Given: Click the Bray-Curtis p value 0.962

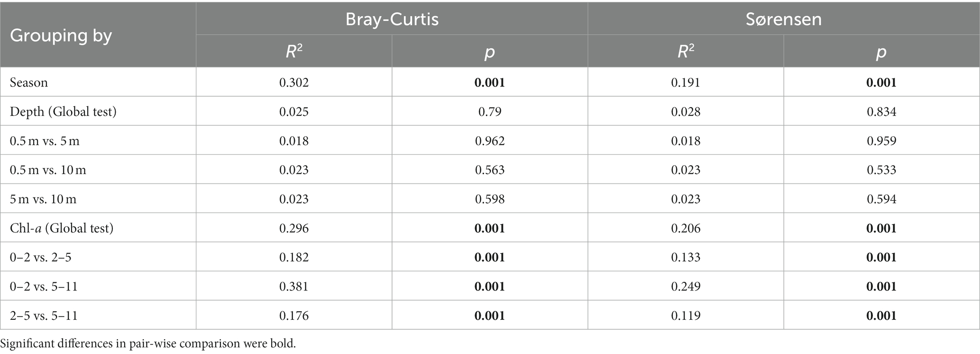Looking at the screenshot, I should click(490, 141).
